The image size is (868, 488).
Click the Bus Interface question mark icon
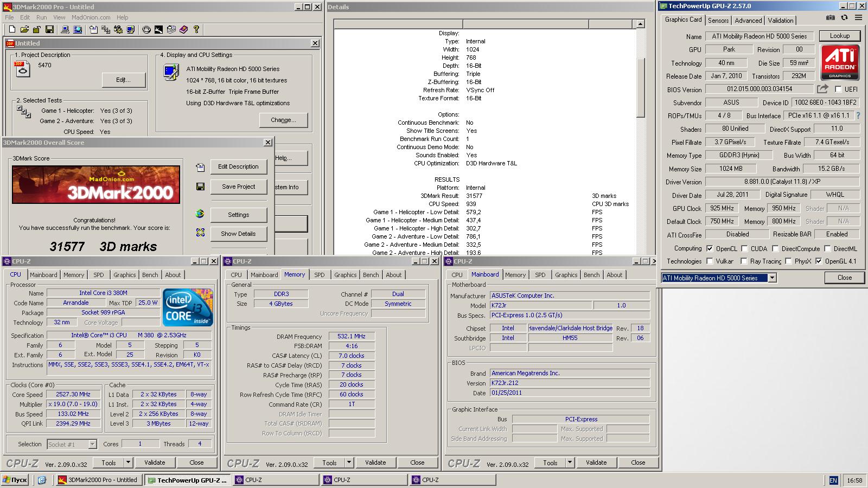click(858, 115)
